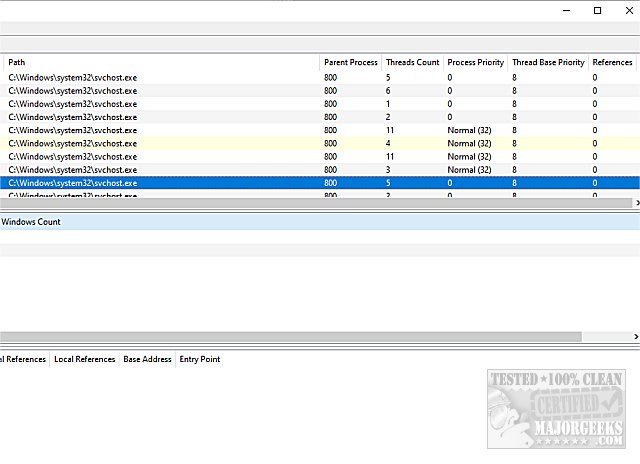This screenshot has height=464, width=640.
Task: Click thread base priority 8 in the selected row
Action: pyautogui.click(x=514, y=183)
